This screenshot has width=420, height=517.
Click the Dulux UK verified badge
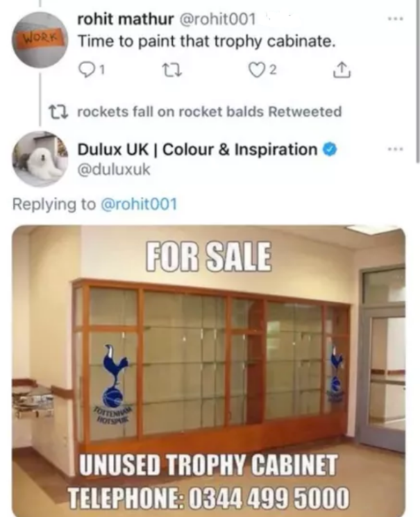click(x=330, y=149)
